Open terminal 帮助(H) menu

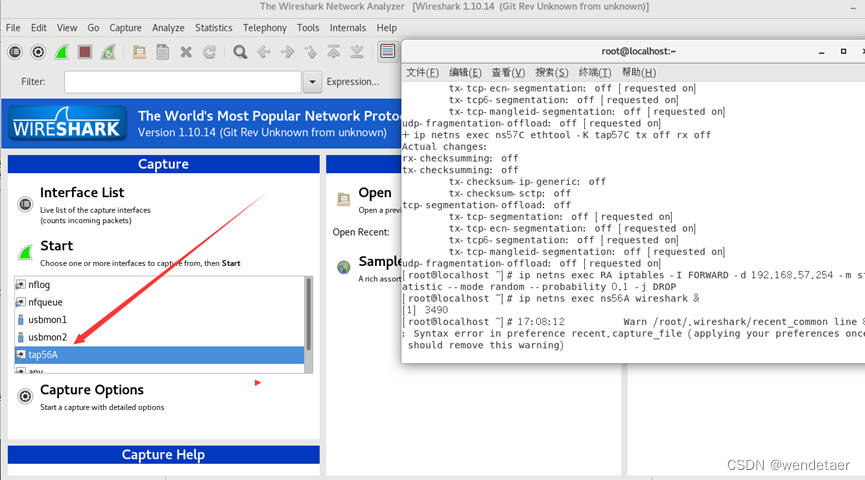[x=639, y=72]
